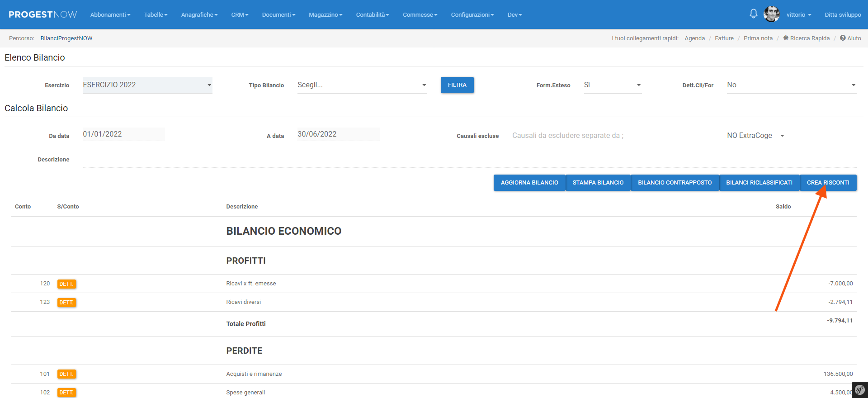The image size is (868, 398).
Task: Click DETT. badge for account 123
Action: click(66, 303)
